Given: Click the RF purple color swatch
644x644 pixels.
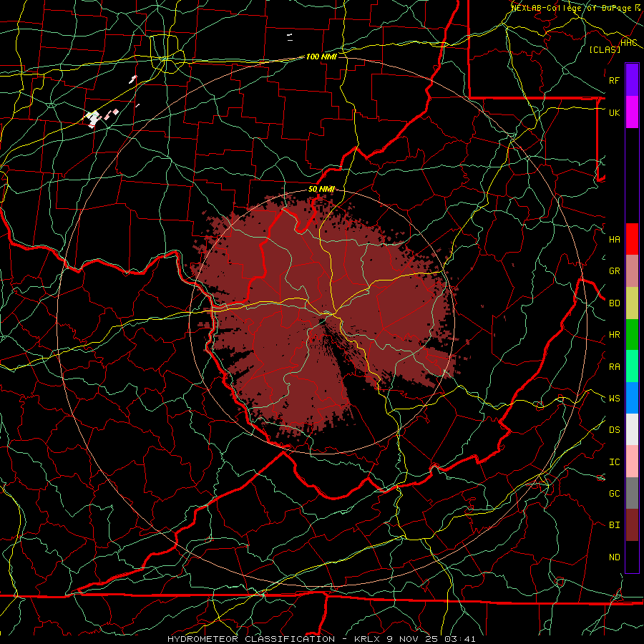Looking at the screenshot, I should tap(632, 80).
